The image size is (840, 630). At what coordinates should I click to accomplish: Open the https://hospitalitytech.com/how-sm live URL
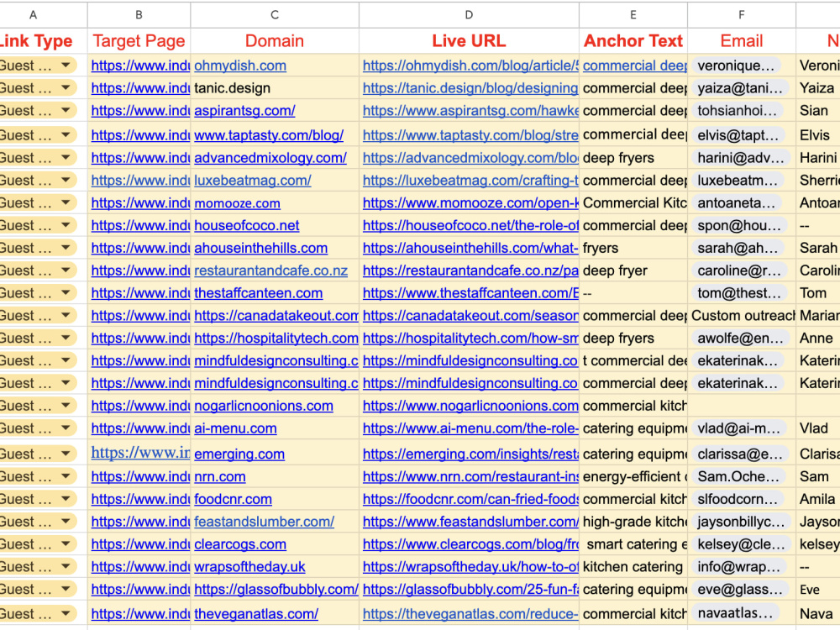(x=470, y=338)
